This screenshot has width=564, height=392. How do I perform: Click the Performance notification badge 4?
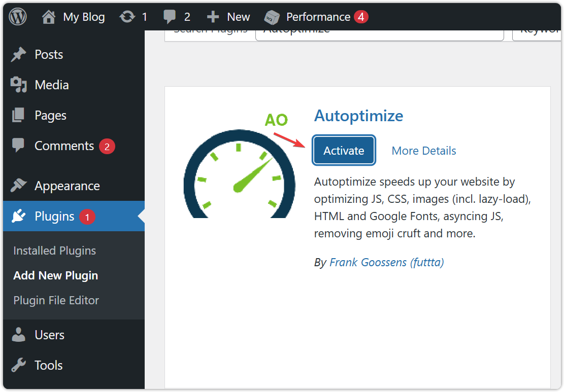(361, 17)
